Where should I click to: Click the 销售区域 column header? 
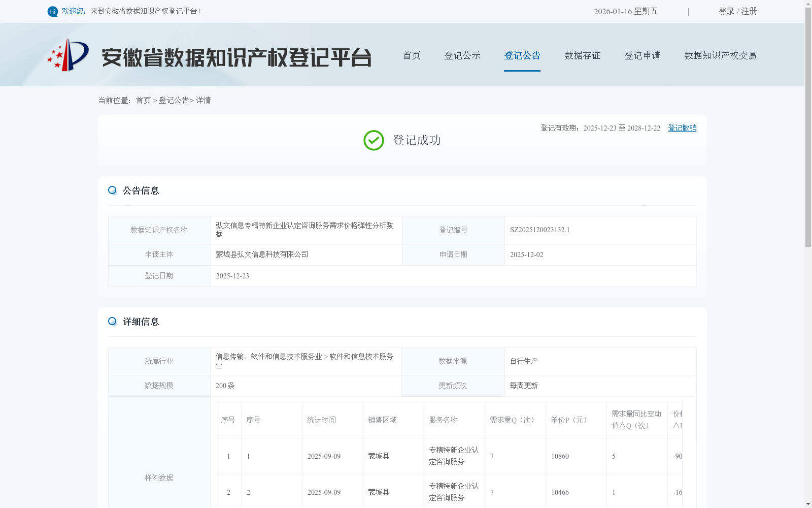[x=383, y=420]
